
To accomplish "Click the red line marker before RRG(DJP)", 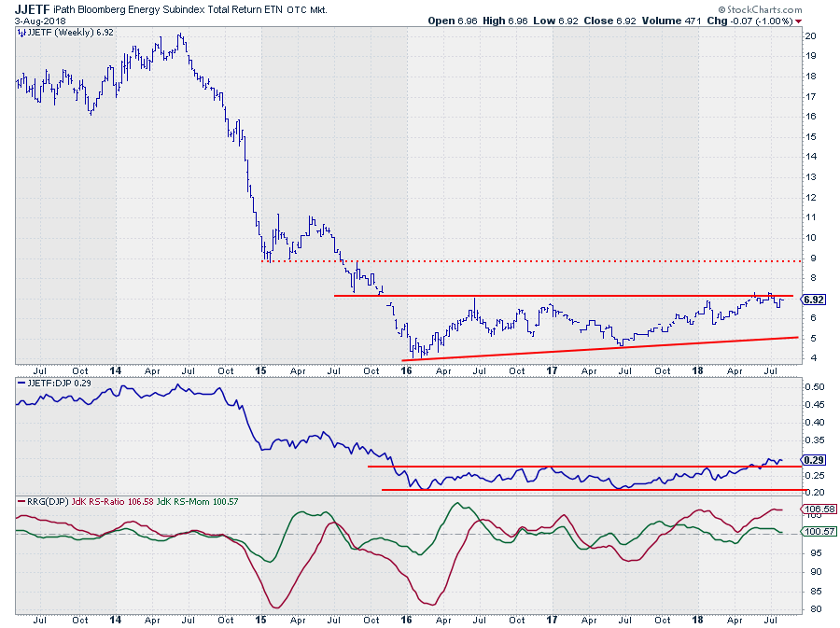I will (x=21, y=502).
